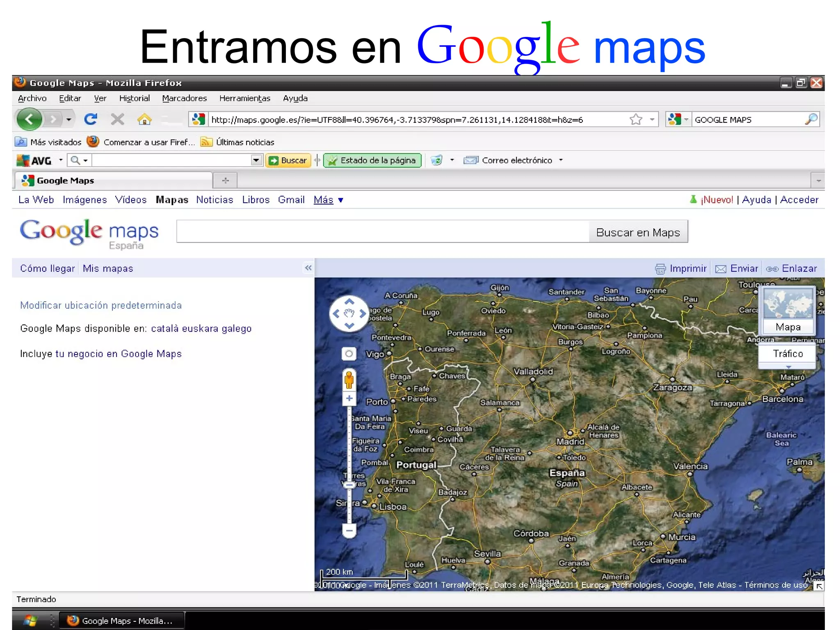Click the Firefox reload page icon

[91, 119]
